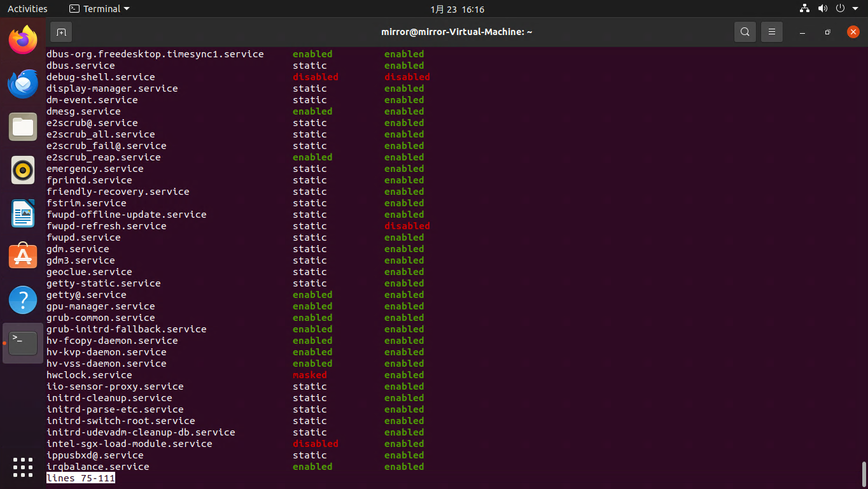This screenshot has height=489, width=868.
Task: Click fwupd-refresh.service entry
Action: pyautogui.click(x=106, y=226)
